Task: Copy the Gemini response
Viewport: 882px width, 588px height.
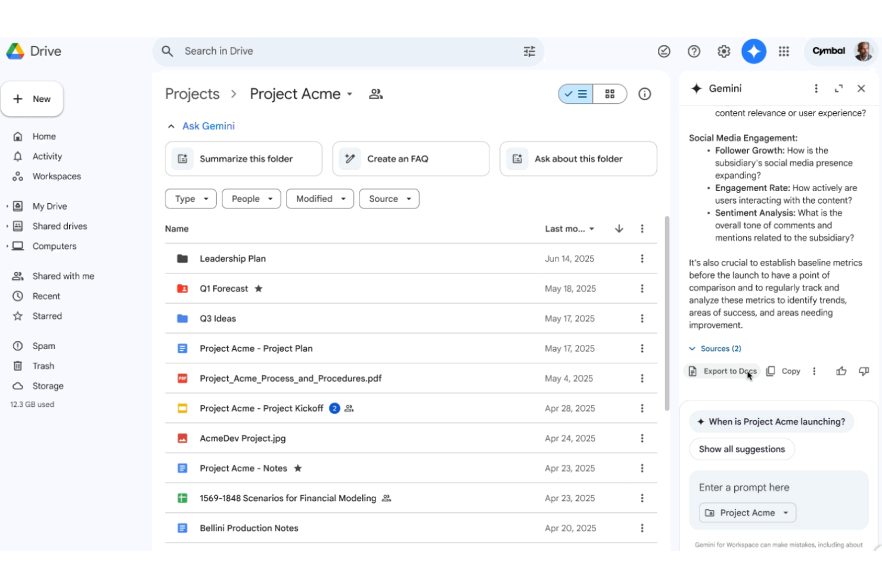Action: coord(783,371)
